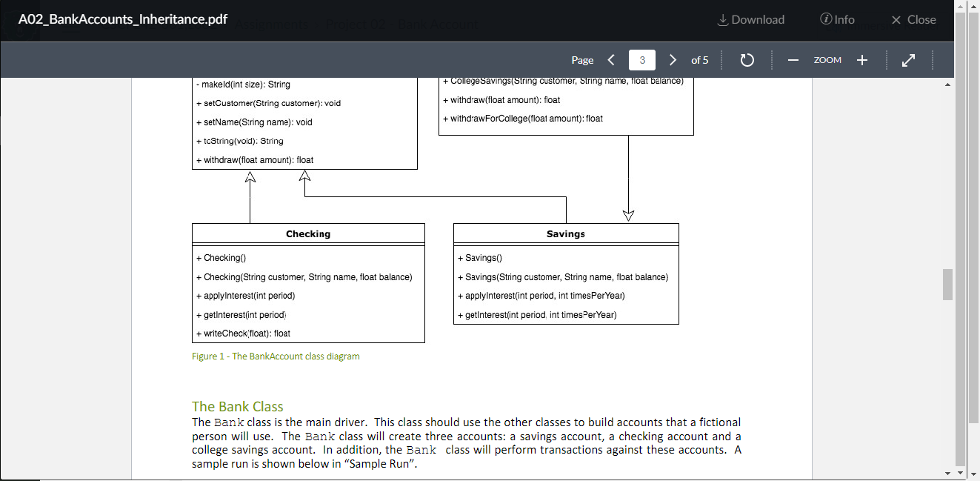Click the Savings class title
The width and height of the screenshot is (980, 481).
[566, 233]
